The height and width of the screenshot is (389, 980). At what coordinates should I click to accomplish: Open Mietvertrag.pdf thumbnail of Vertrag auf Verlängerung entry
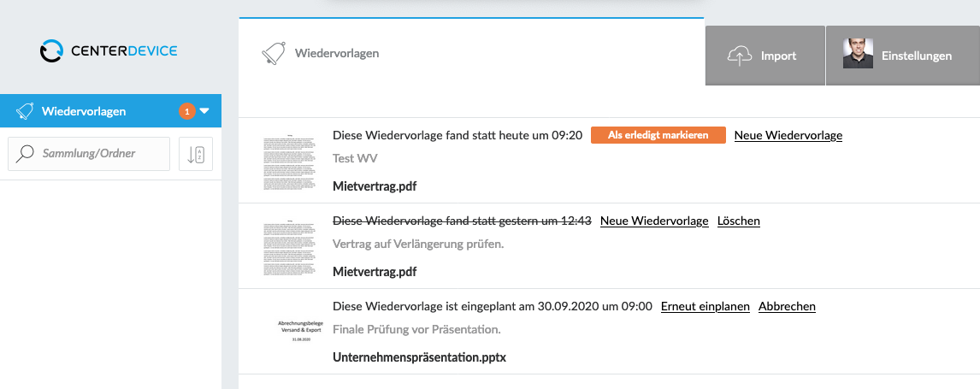point(288,246)
